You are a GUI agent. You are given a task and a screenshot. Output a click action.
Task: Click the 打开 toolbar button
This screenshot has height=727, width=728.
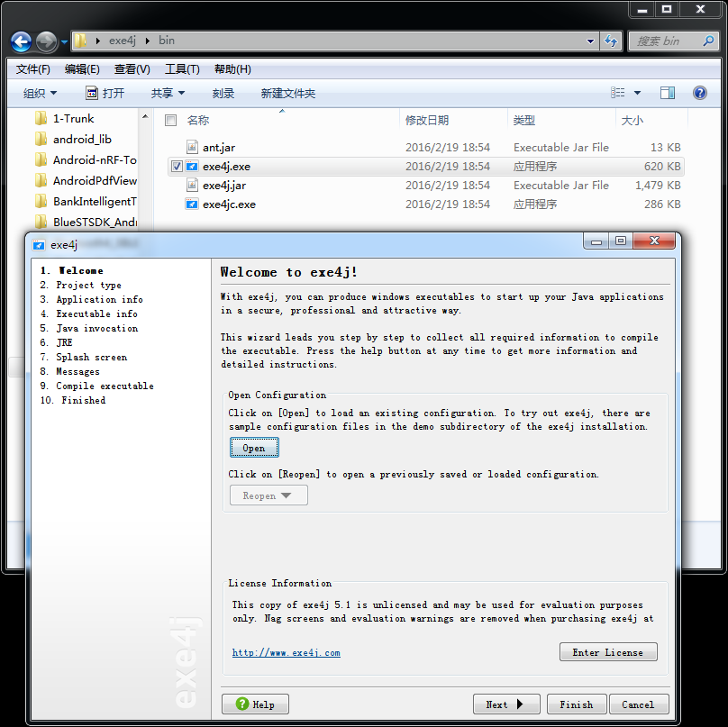105,94
